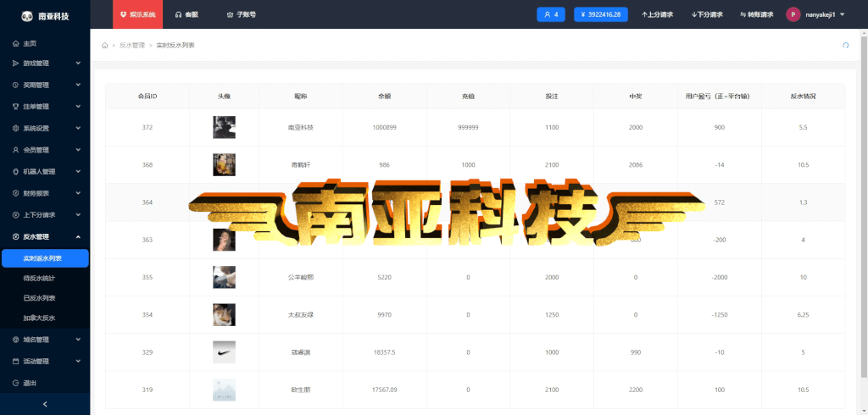This screenshot has height=415, width=868.
Task: Click the avatar image of member 372
Action: click(x=224, y=127)
